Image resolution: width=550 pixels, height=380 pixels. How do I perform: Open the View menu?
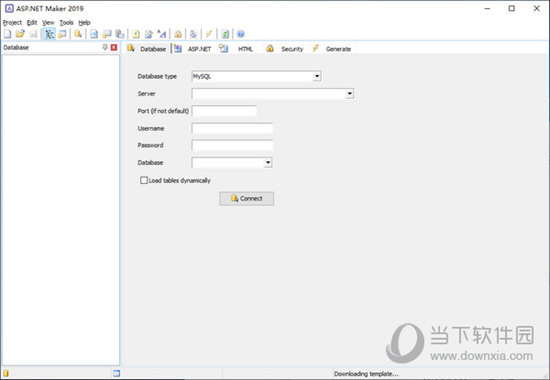click(x=48, y=22)
